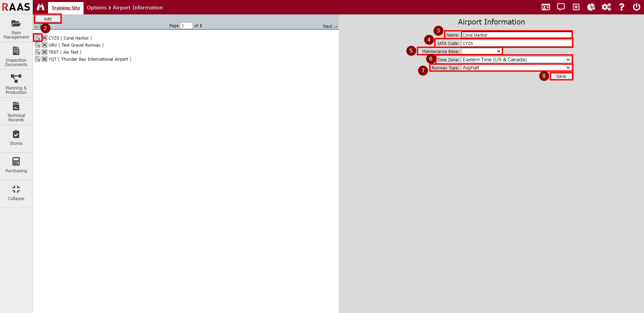Expand the Maintenance Base dropdown
The width and height of the screenshot is (644, 313).
481,51
